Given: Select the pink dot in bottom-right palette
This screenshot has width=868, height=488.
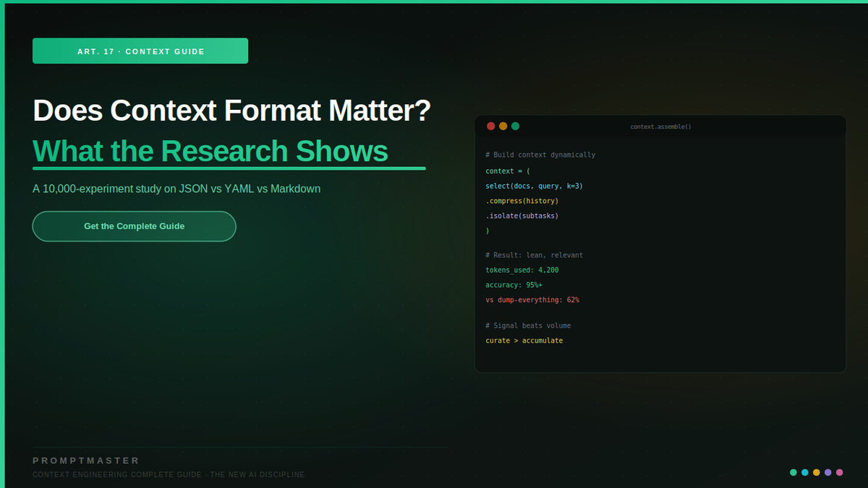Looking at the screenshot, I should (840, 472).
